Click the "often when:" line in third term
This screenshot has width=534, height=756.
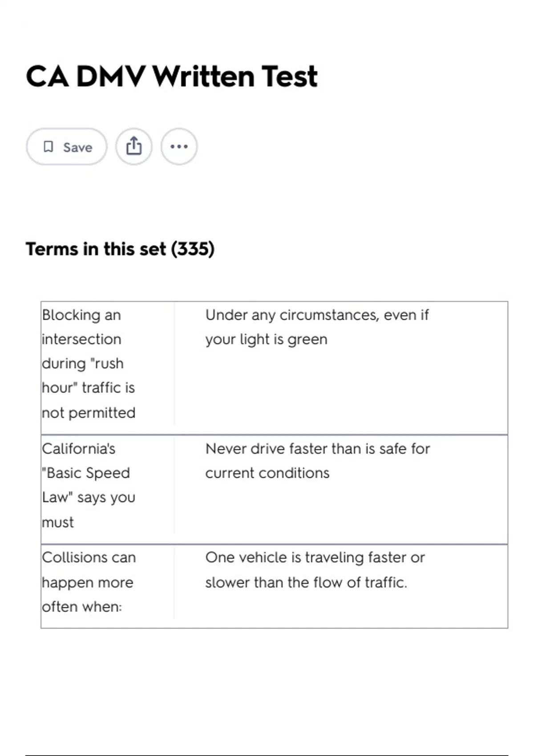[x=82, y=607]
